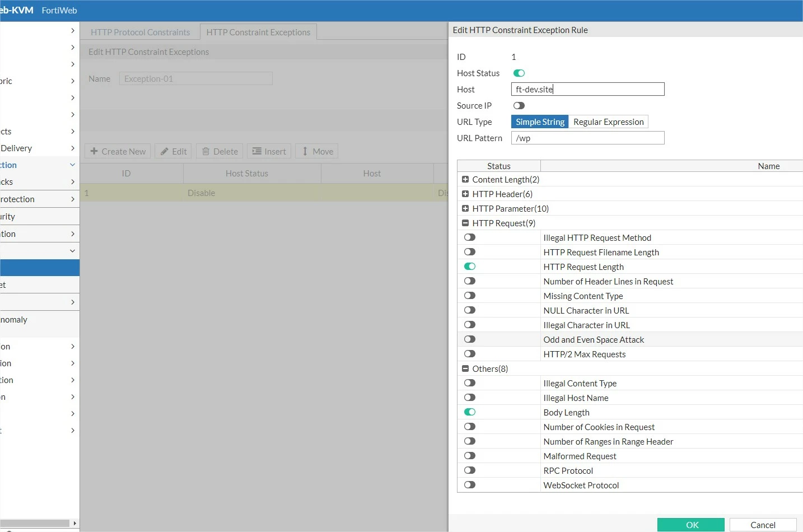The height and width of the screenshot is (532, 803).
Task: Sort by the Status column header
Action: [499, 166]
